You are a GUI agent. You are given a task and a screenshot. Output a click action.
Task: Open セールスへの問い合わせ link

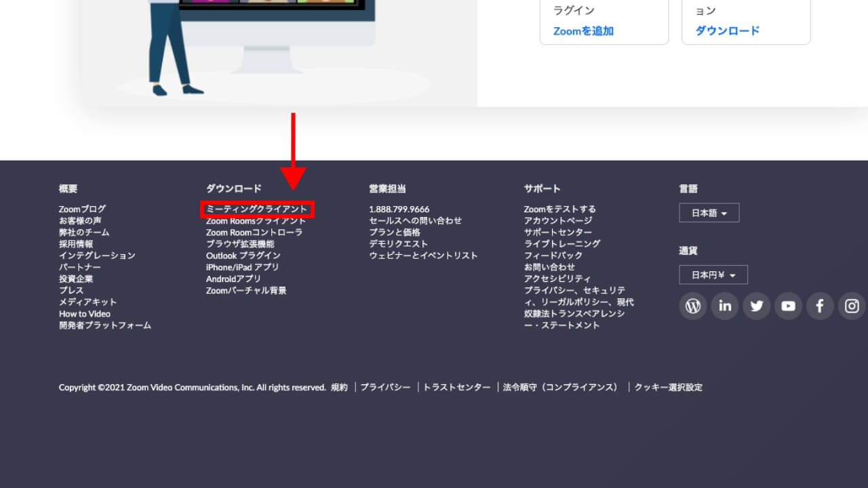(416, 221)
